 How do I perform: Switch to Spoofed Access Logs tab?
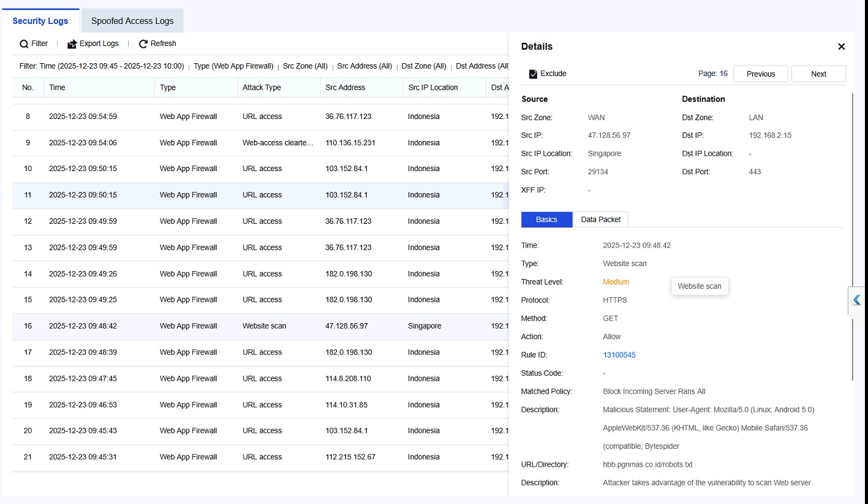pos(132,21)
